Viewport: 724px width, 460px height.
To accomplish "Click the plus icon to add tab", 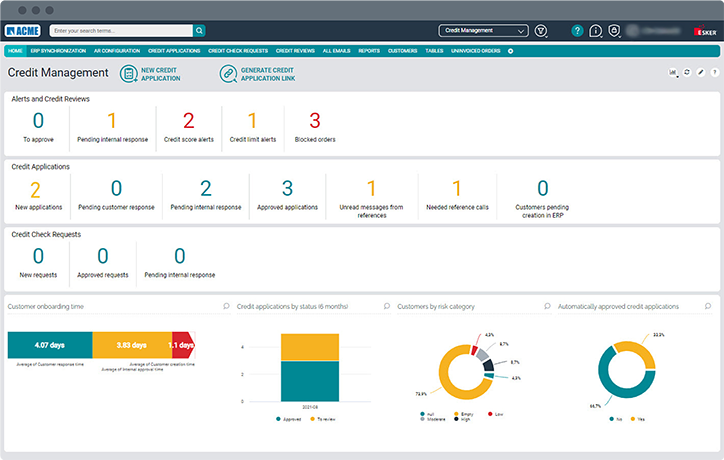I will tap(511, 50).
